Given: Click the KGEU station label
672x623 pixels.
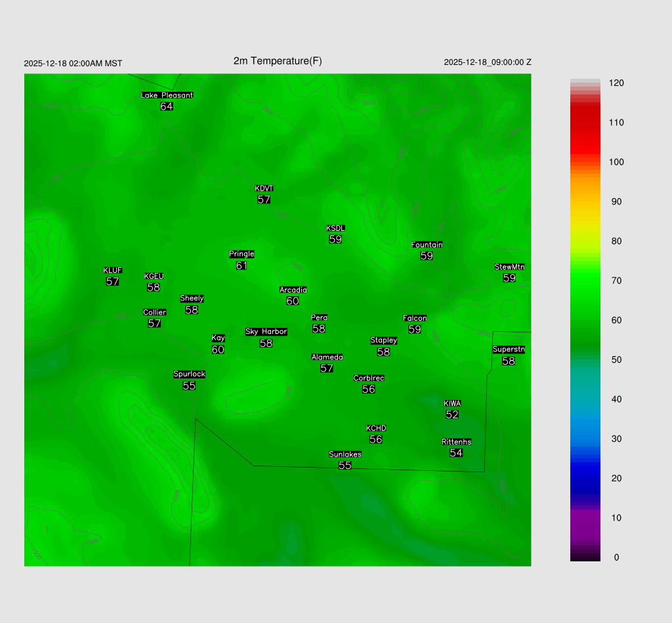Looking at the screenshot, I should point(154,276).
